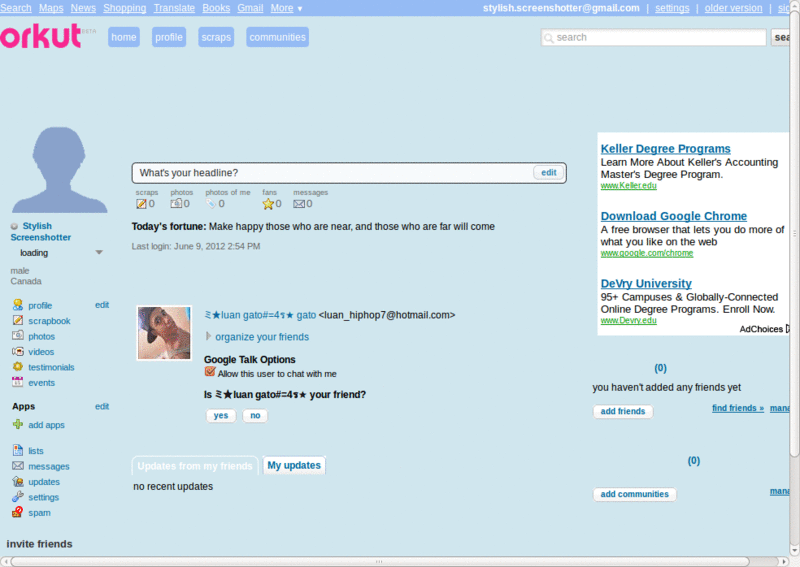
Task: Click the photos of me tag icon
Action: click(x=211, y=204)
